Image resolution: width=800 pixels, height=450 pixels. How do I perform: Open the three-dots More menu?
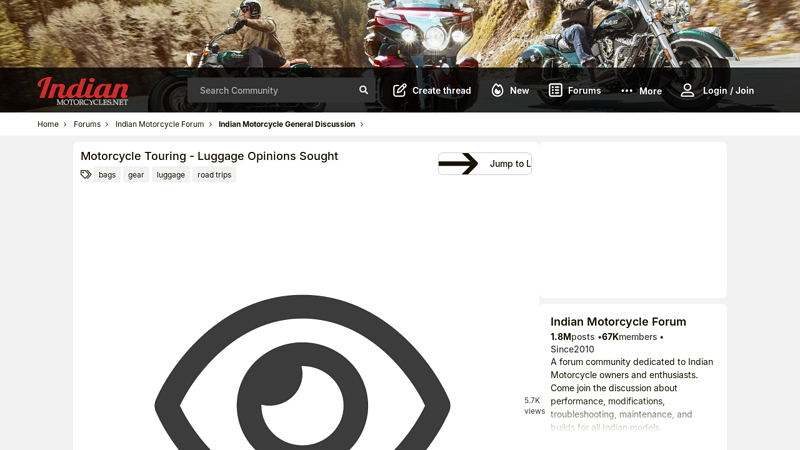tap(641, 91)
